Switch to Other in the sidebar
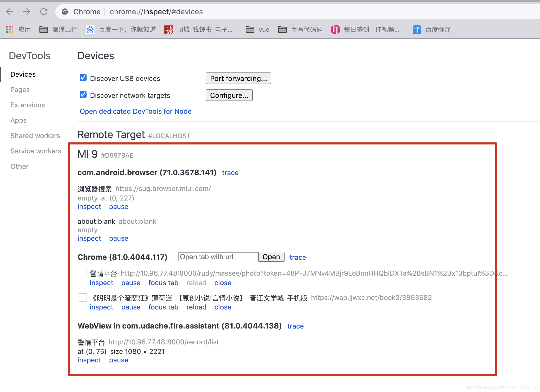The image size is (540, 392). 19,166
